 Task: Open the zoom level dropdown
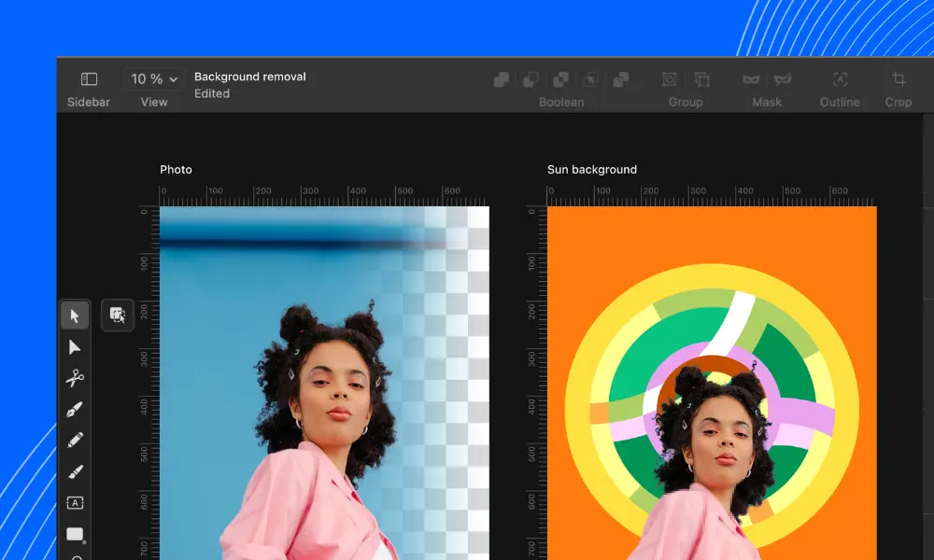152,78
